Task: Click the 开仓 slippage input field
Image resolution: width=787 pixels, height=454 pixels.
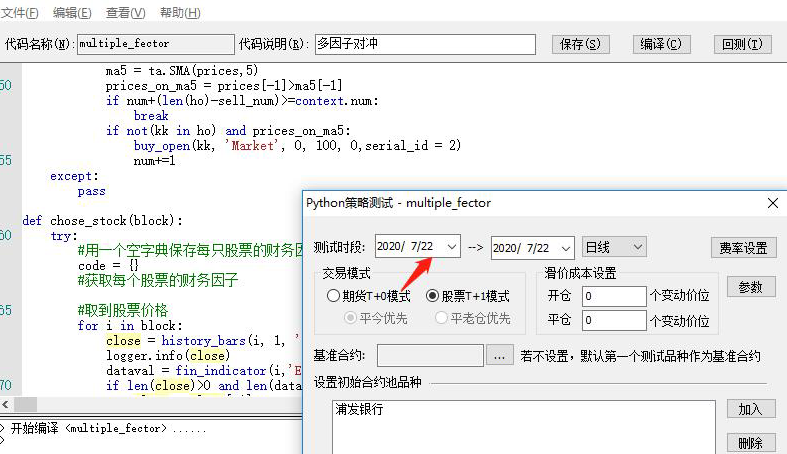Action: point(614,296)
